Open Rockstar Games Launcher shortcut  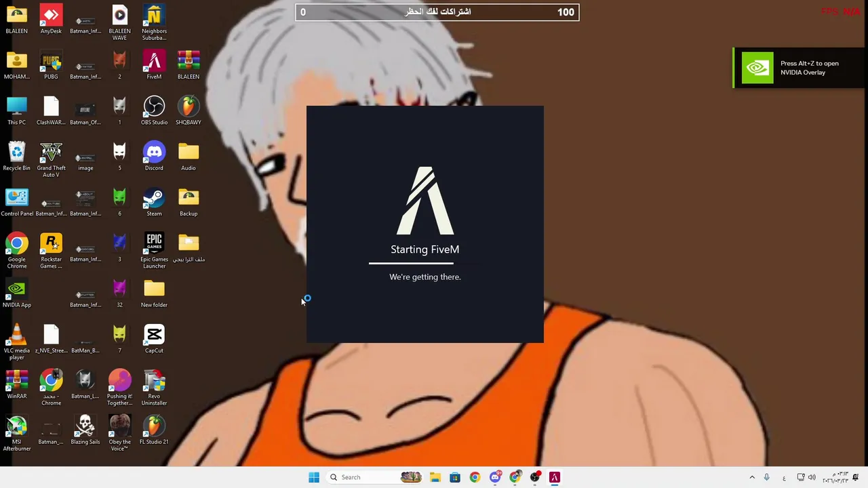click(51, 251)
